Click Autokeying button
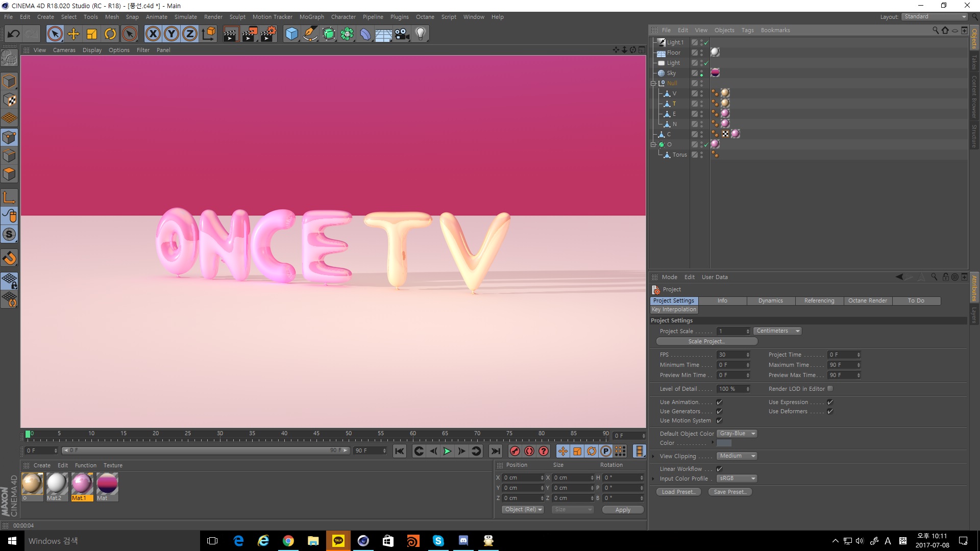 (529, 451)
